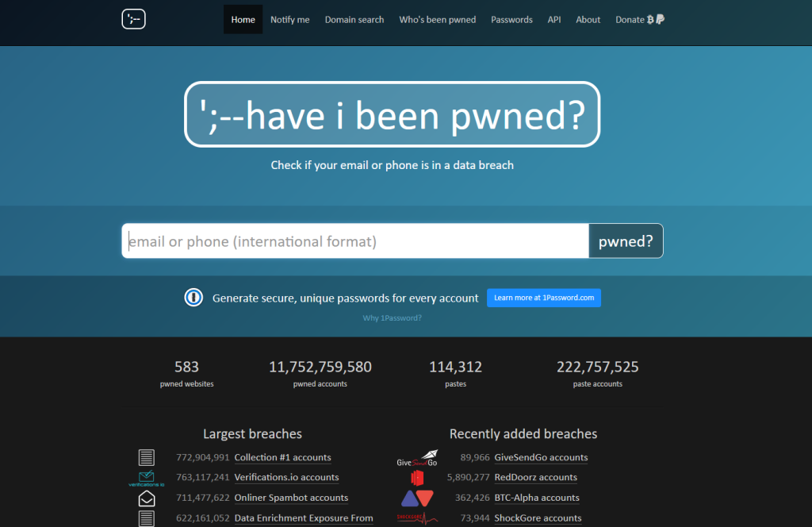
Task: Click the Largest breaches heading
Action: pos(252,433)
